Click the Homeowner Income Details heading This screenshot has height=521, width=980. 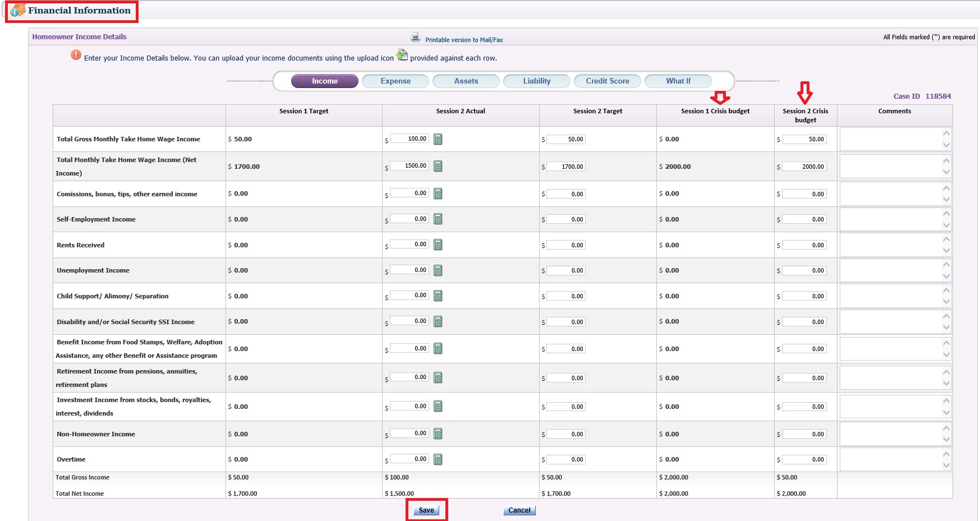[x=79, y=36]
